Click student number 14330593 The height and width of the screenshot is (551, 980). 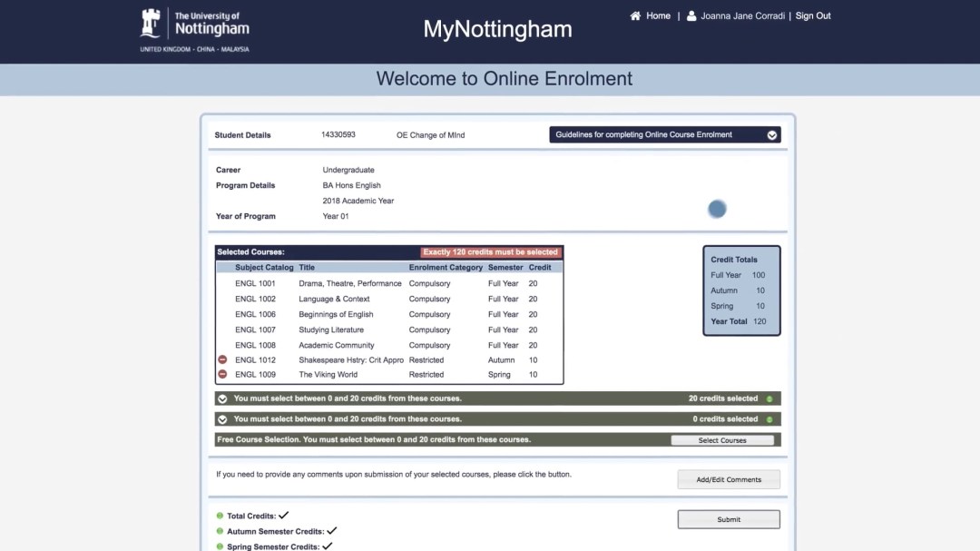tap(338, 134)
